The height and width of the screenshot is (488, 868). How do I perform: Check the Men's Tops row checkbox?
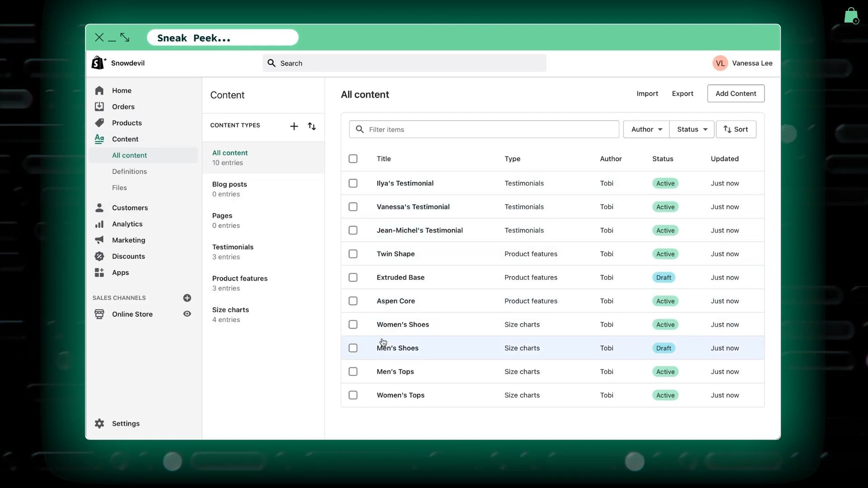coord(353,371)
